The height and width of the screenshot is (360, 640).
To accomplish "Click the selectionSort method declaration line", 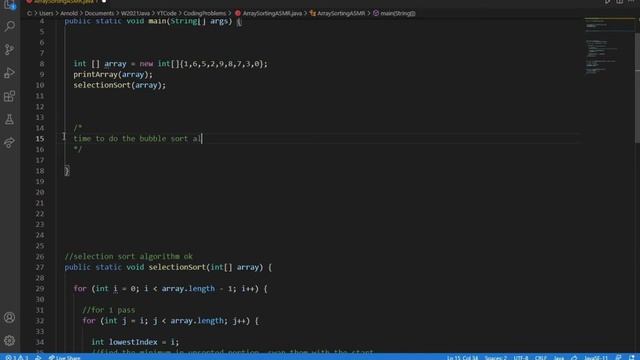I will [x=168, y=267].
